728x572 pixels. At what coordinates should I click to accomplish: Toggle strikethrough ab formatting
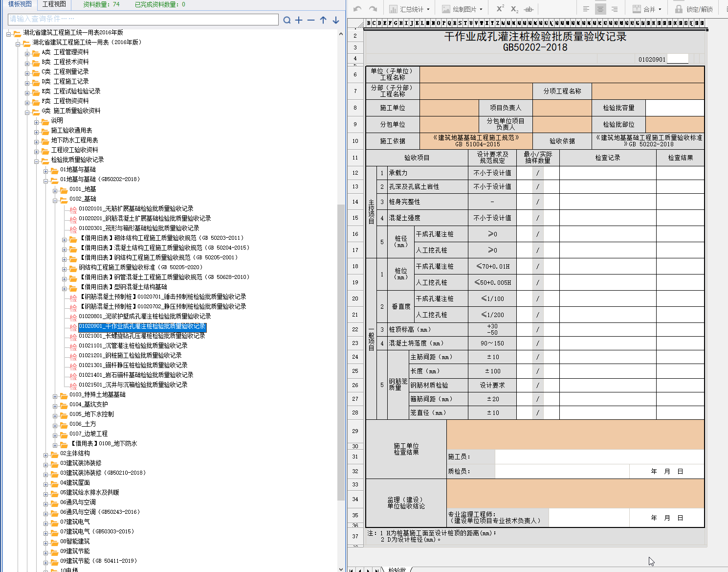[x=529, y=9]
